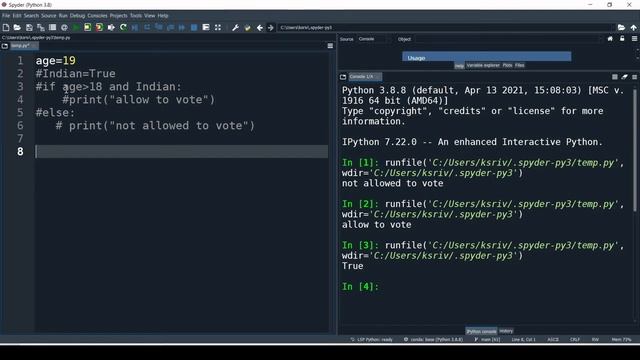Change to parent directory up arrow
Screen dimensions: 640x360
coord(633,27)
